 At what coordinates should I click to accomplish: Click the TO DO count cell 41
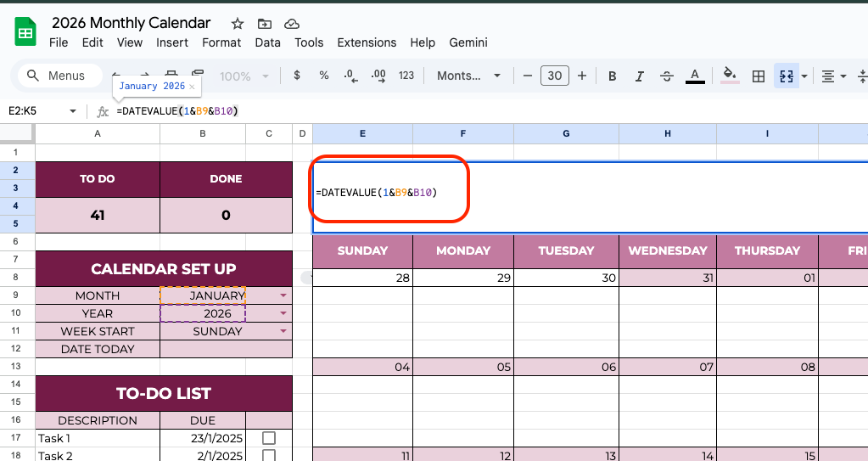click(x=98, y=215)
